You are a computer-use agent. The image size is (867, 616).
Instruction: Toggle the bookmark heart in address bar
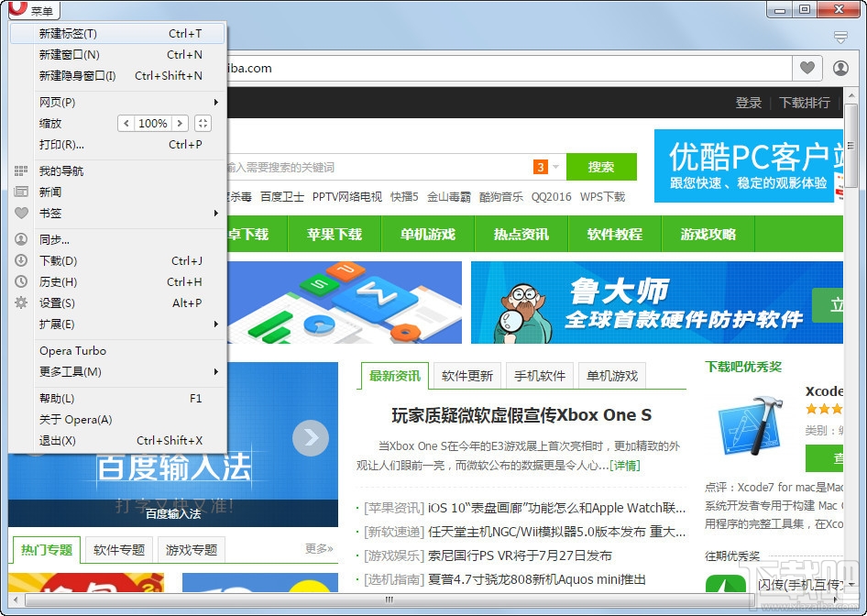pyautogui.click(x=807, y=68)
